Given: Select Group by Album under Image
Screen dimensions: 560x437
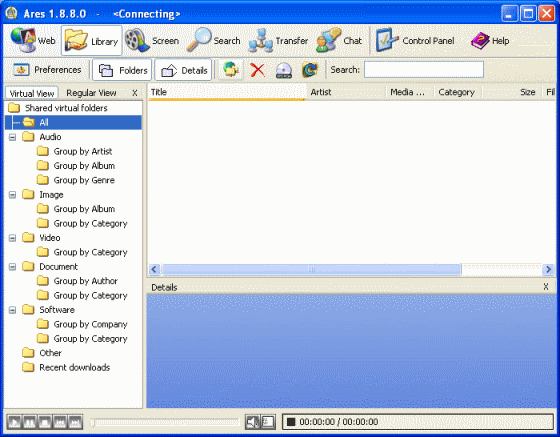Looking at the screenshot, I should (x=76, y=209).
